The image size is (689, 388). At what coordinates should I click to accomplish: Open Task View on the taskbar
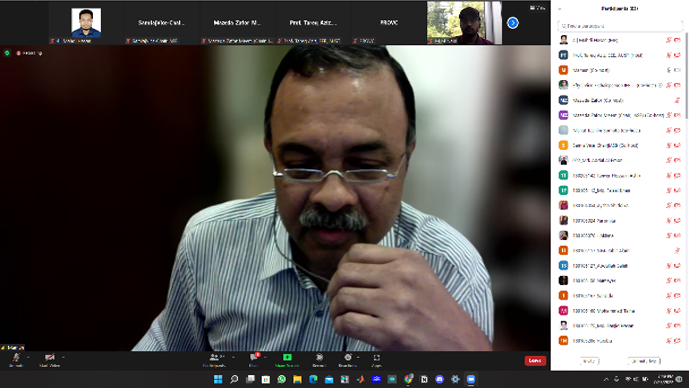coord(250,379)
